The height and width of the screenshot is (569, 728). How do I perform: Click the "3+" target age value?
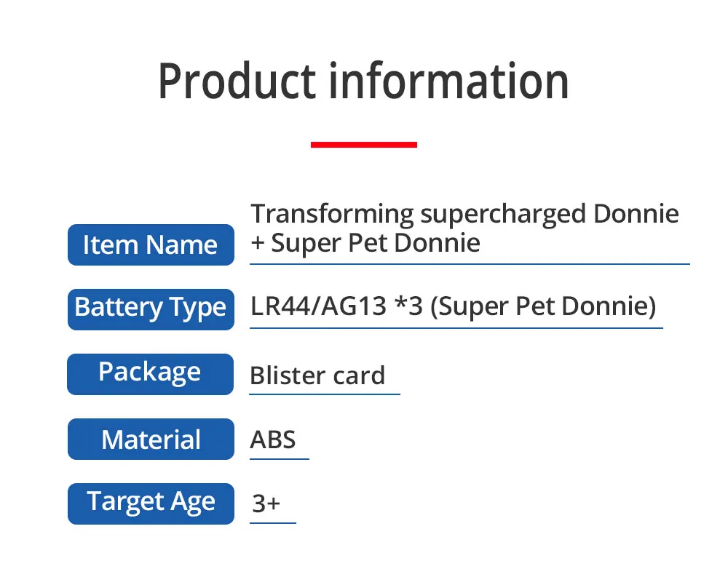[x=266, y=503]
